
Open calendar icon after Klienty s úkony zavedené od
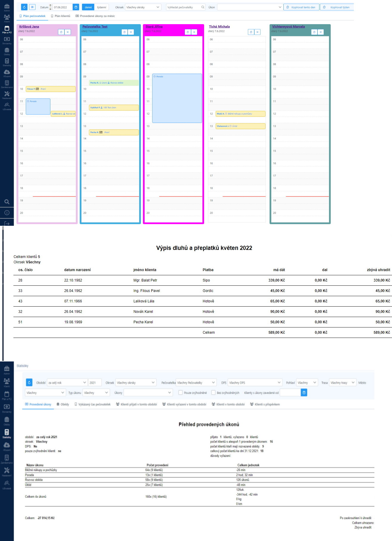coord(304,393)
